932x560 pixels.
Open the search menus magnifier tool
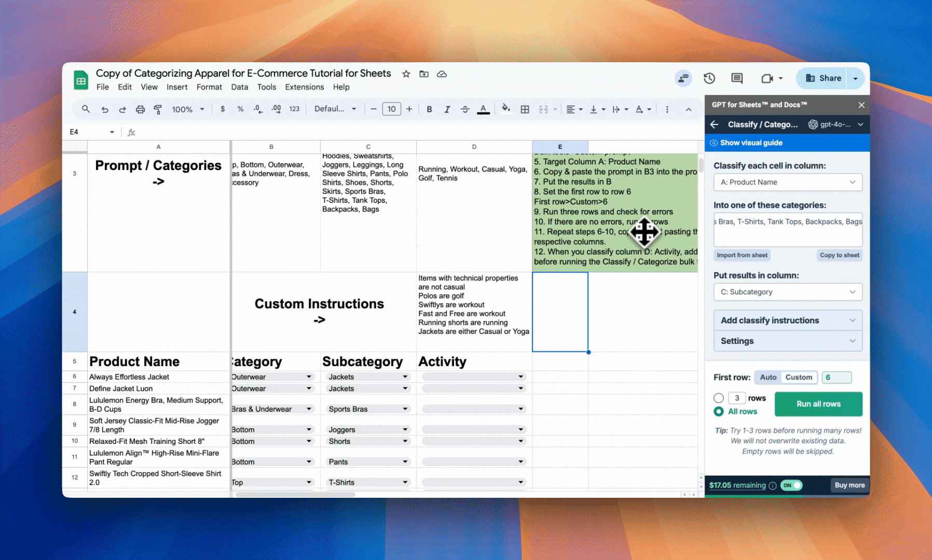click(x=86, y=109)
